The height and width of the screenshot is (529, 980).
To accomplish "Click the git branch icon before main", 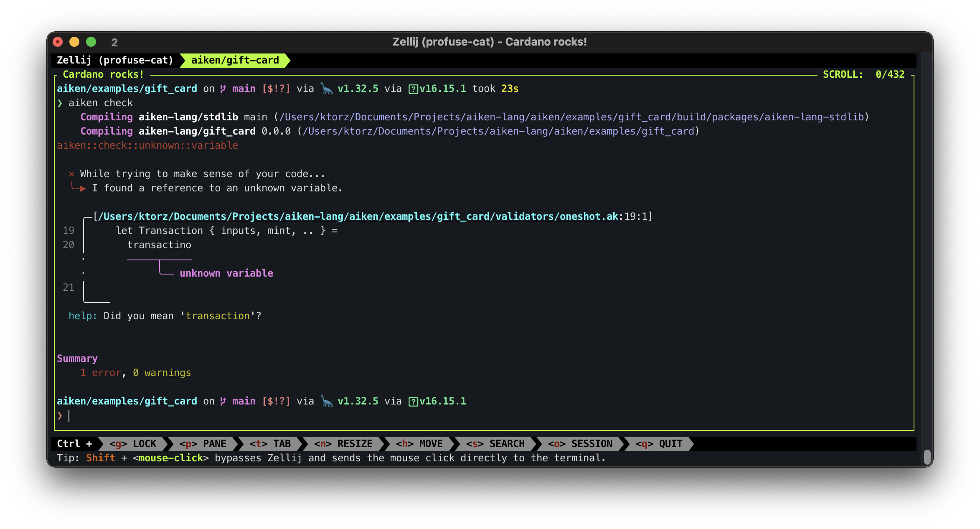I will pyautogui.click(x=223, y=89).
